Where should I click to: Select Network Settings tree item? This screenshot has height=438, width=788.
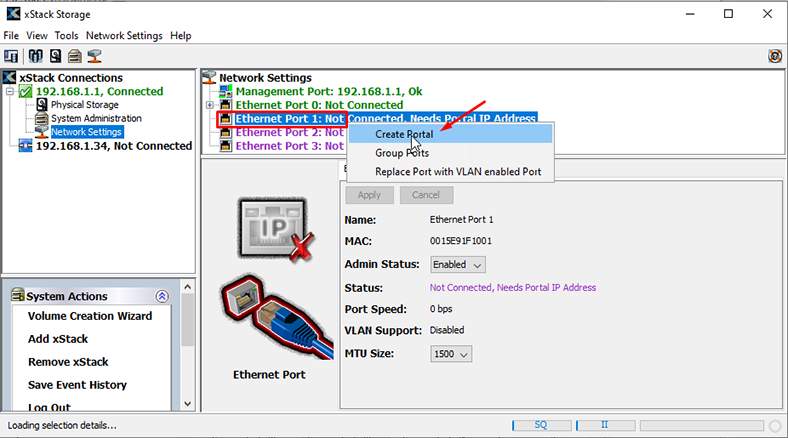(x=86, y=132)
